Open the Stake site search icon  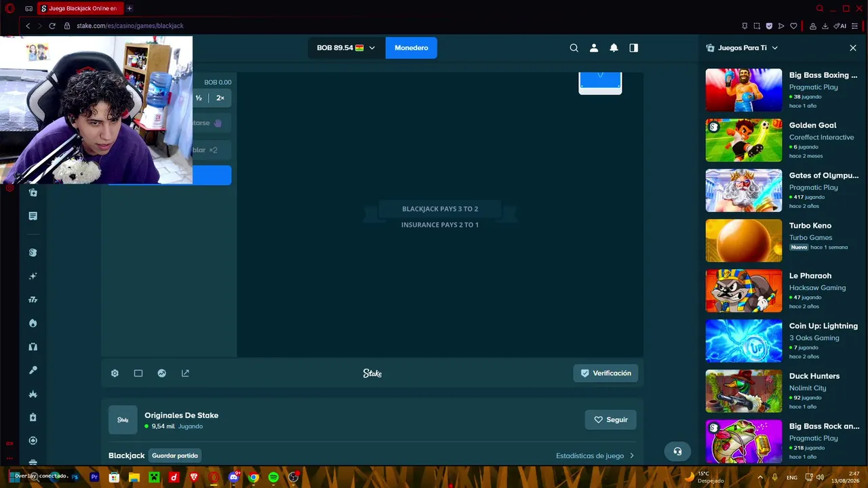point(574,48)
